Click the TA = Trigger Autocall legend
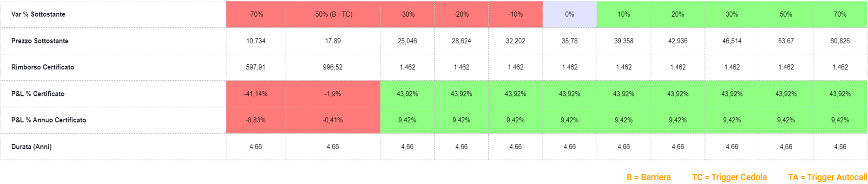Screen dimensions: 868x184 (828, 178)
